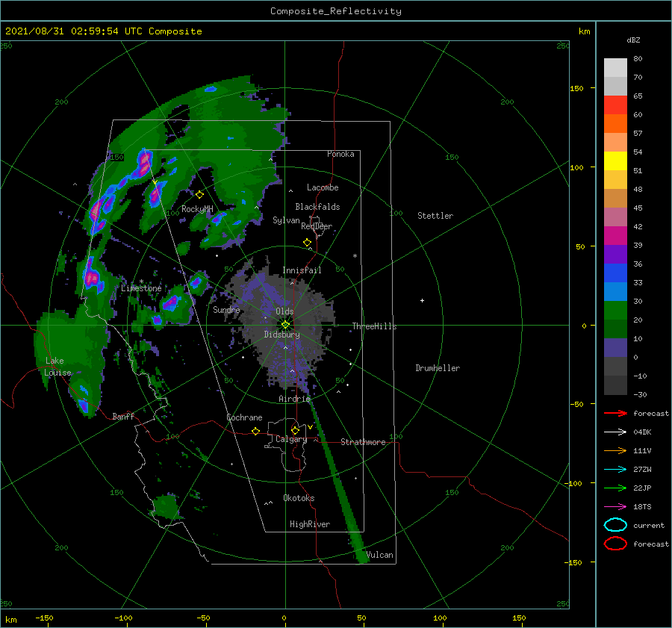Select the light blue 33 dBZ swatch
Screen dimensions: 672x628
coord(615,291)
